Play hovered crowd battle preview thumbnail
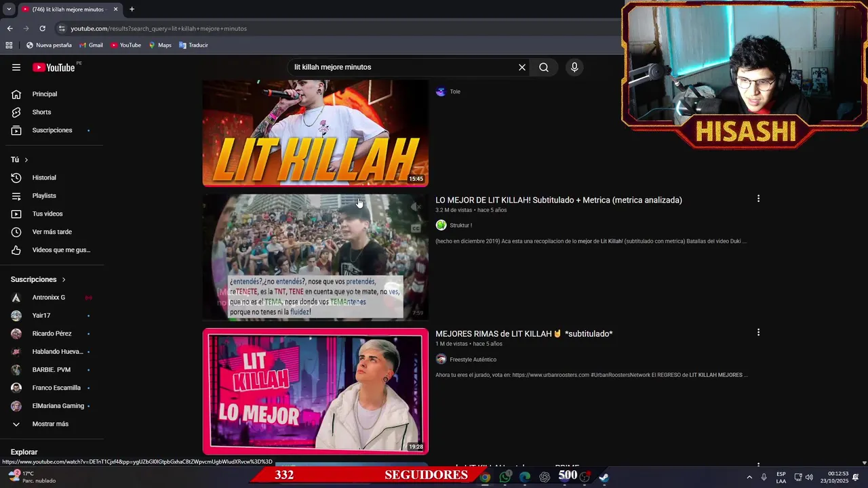Screen dimensions: 868x488 [x=315, y=257]
